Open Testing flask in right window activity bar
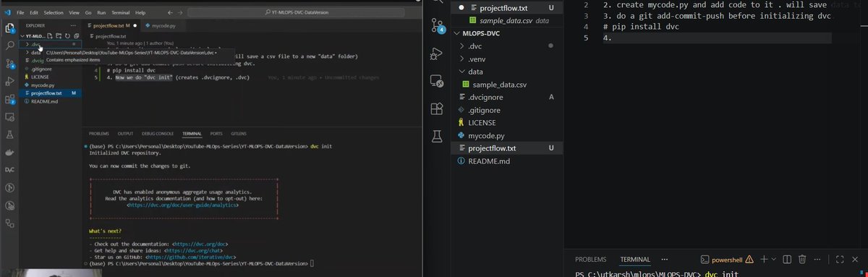The image size is (868, 277). point(436,135)
